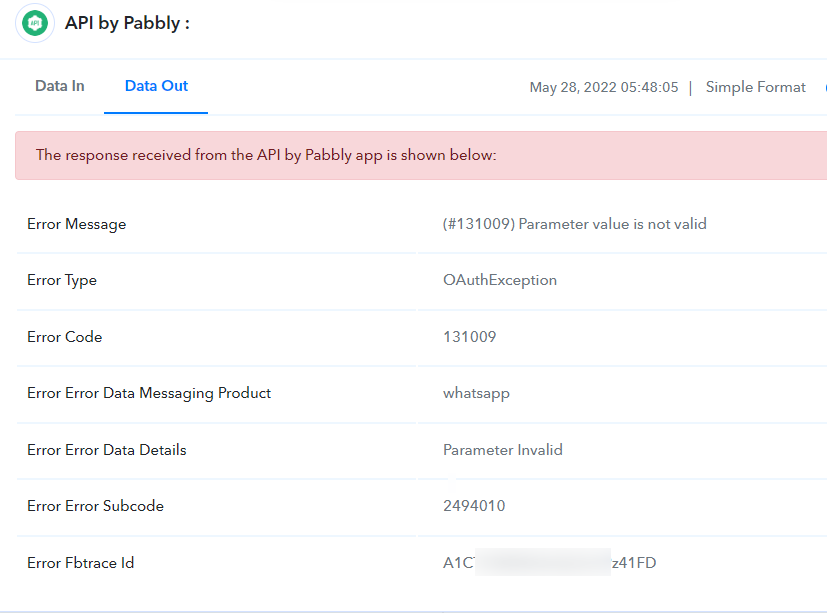This screenshot has width=827, height=613.
Task: Select the OAuthException value
Action: click(x=499, y=280)
